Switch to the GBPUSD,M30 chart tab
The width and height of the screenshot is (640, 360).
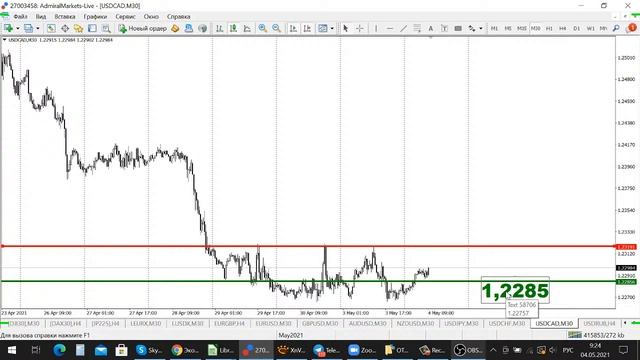[320, 323]
